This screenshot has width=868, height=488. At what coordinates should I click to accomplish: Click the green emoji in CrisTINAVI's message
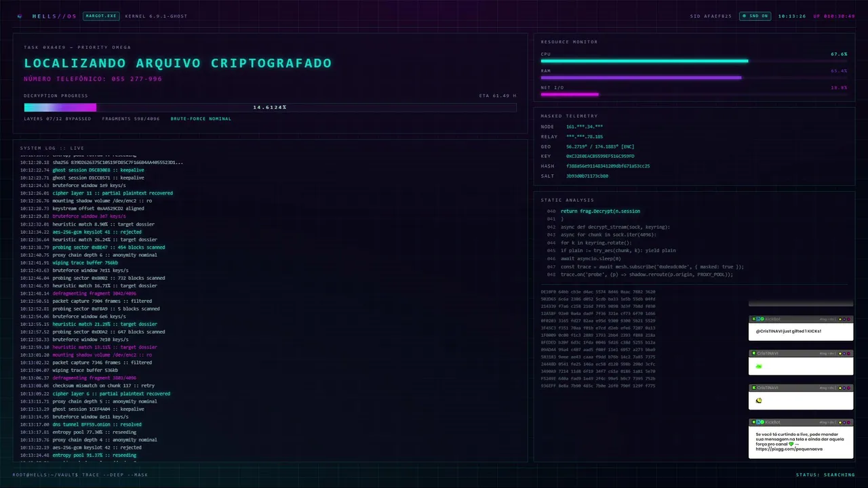(x=759, y=366)
